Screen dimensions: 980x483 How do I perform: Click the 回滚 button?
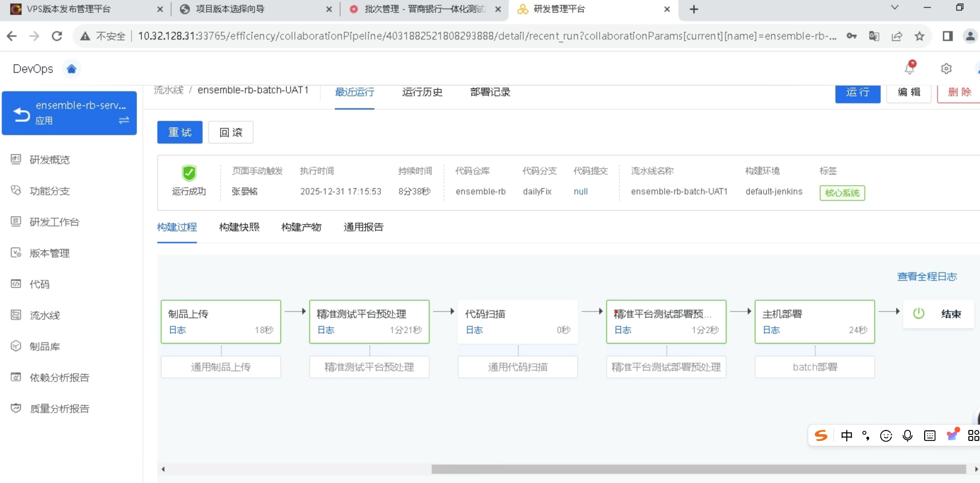[x=231, y=133]
